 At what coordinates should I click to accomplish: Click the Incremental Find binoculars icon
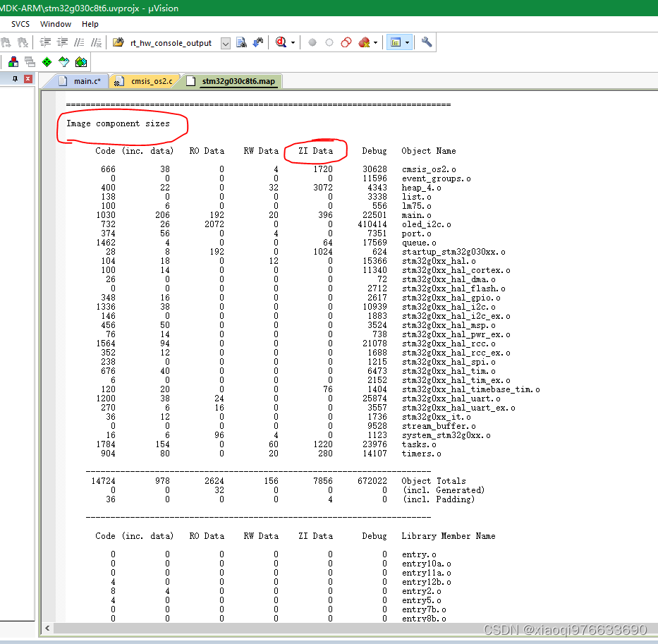click(258, 42)
